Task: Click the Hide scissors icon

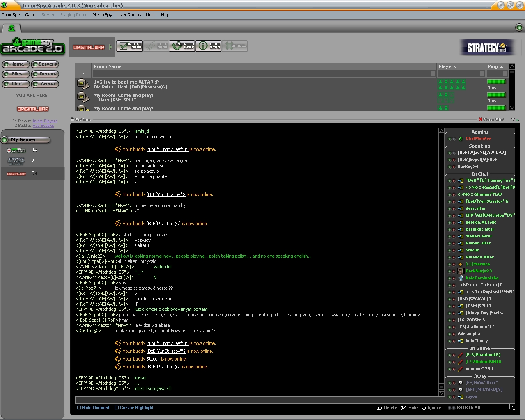Action: point(404,408)
